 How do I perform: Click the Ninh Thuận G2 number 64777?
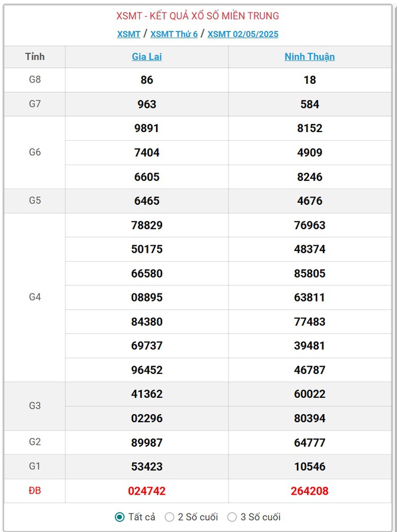click(x=310, y=442)
